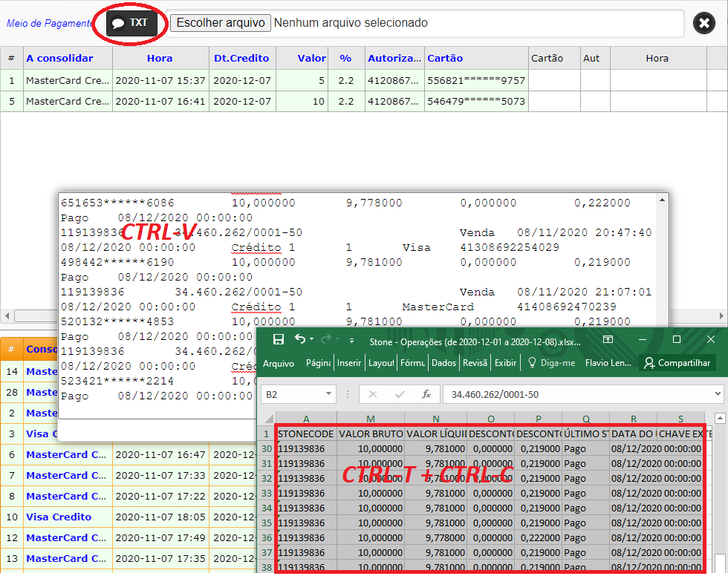This screenshot has width=728, height=576.
Task: Redo the action in Excel toolbar
Action: [326, 339]
